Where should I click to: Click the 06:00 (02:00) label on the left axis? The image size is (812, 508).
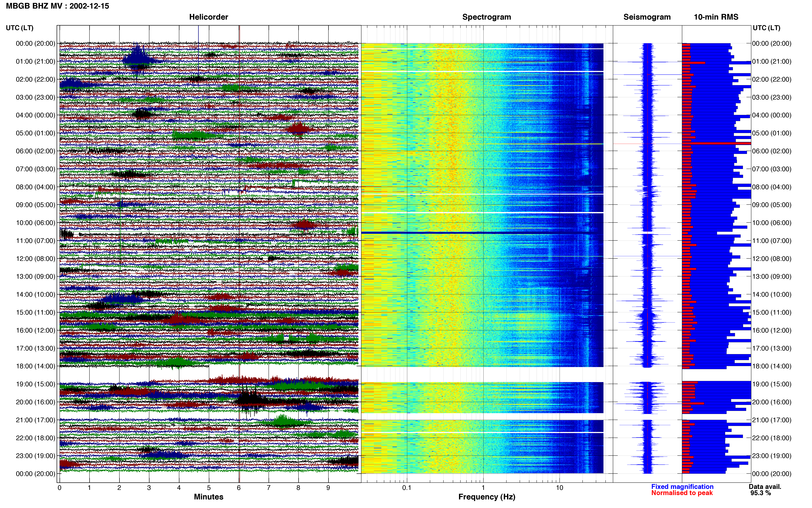tap(35, 151)
